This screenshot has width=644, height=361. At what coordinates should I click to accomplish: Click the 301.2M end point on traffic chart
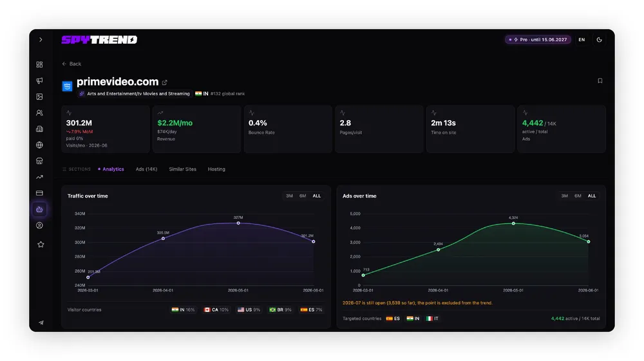314,241
